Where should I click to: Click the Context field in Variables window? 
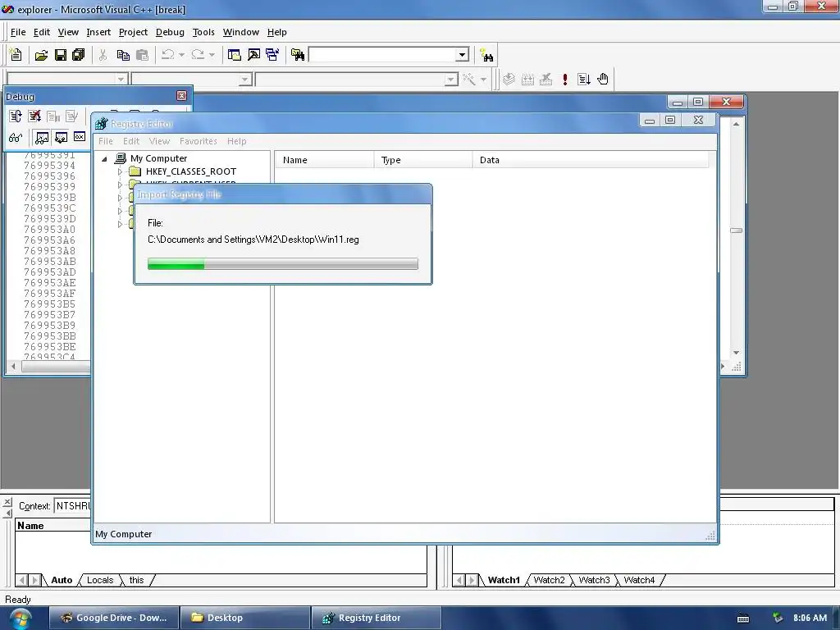tap(73, 506)
